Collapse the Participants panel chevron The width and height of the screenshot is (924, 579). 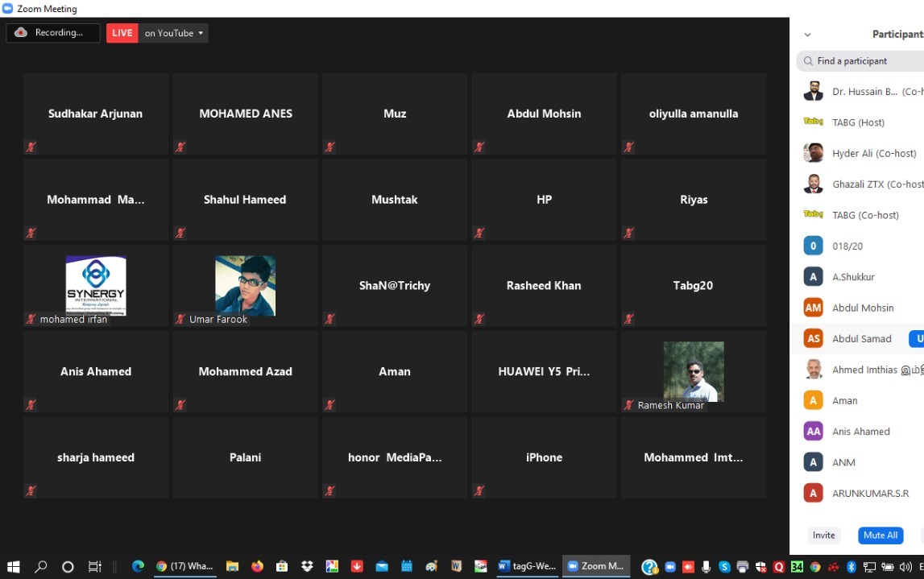(807, 35)
